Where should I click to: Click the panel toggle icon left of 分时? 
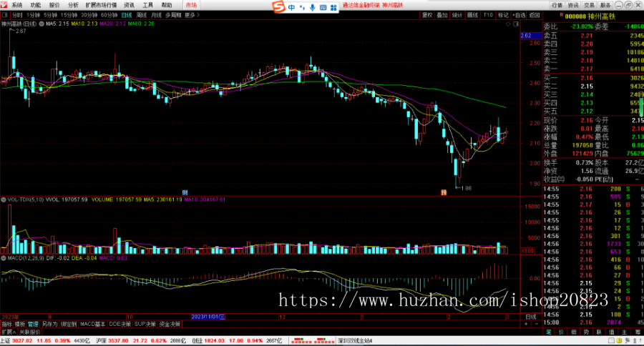coord(4,14)
